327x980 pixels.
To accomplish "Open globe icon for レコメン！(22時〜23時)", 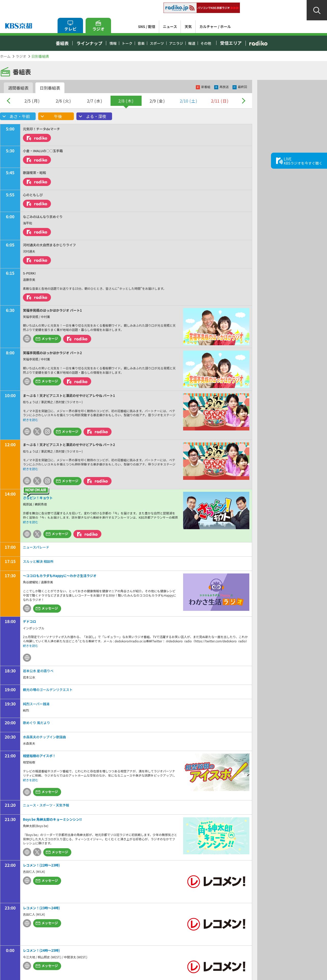I will point(27,880).
